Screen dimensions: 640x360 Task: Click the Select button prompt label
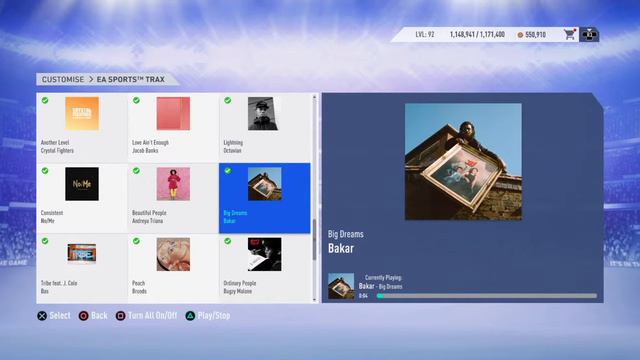[60, 316]
